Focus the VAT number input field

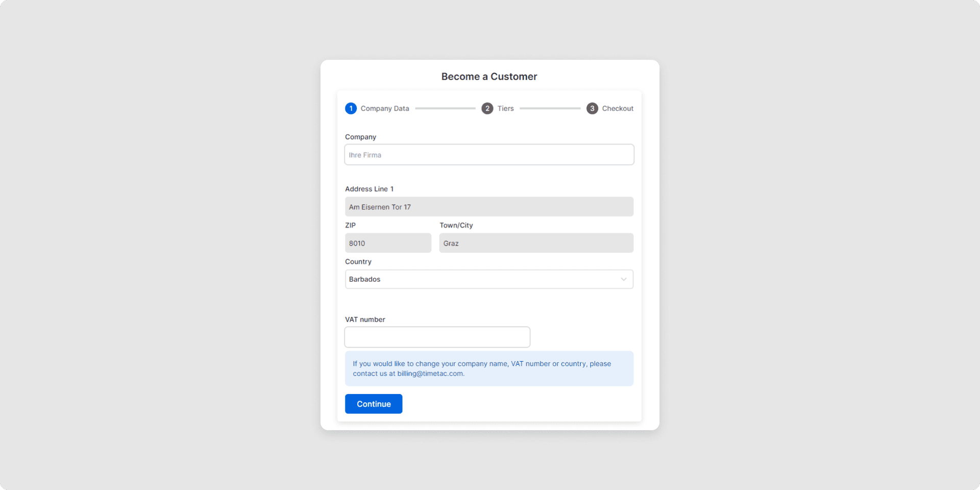pyautogui.click(x=437, y=337)
